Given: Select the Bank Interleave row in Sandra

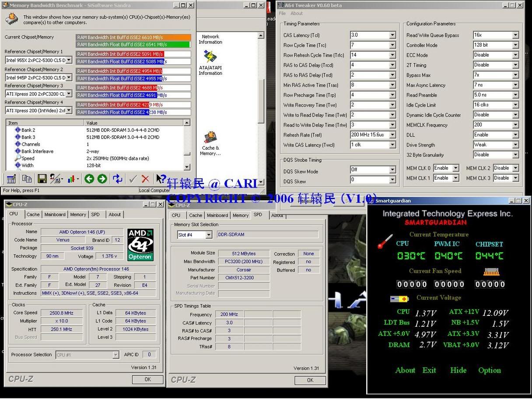Looking at the screenshot, I should pyautogui.click(x=98, y=151).
